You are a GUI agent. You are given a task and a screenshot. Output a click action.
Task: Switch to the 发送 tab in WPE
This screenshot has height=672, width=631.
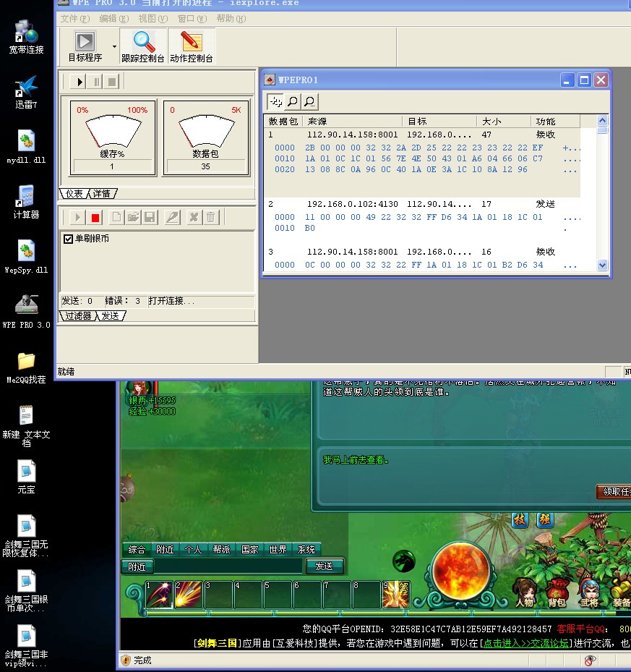pyautogui.click(x=110, y=316)
